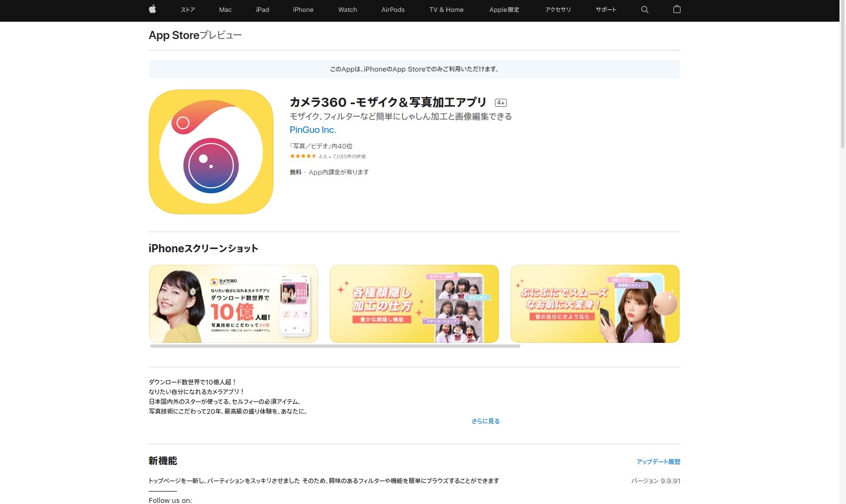Open the third skin-smoothing screenshot
This screenshot has width=846, height=504.
[595, 304]
